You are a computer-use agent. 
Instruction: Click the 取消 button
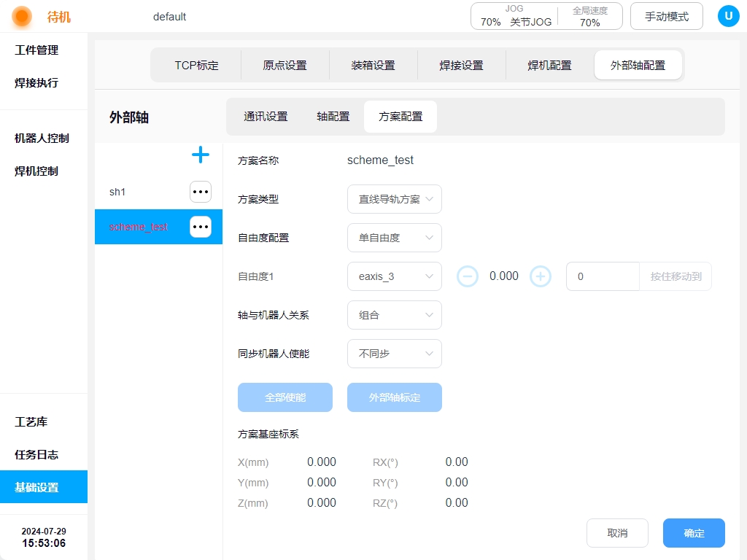click(x=617, y=533)
